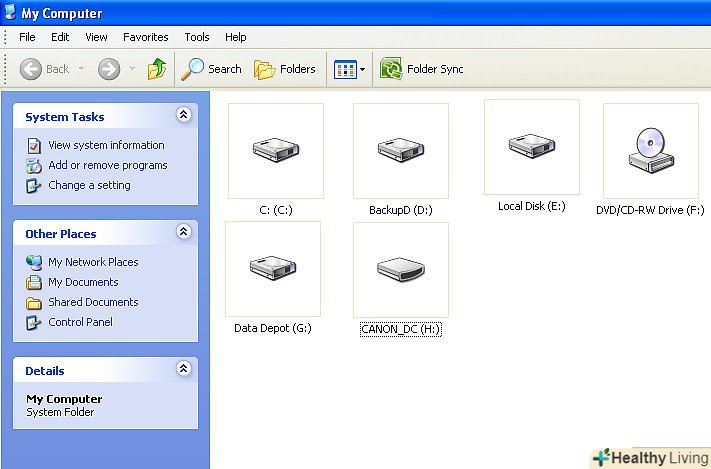Launch Folder Sync from the toolbar
This screenshot has height=469, width=711.
422,69
